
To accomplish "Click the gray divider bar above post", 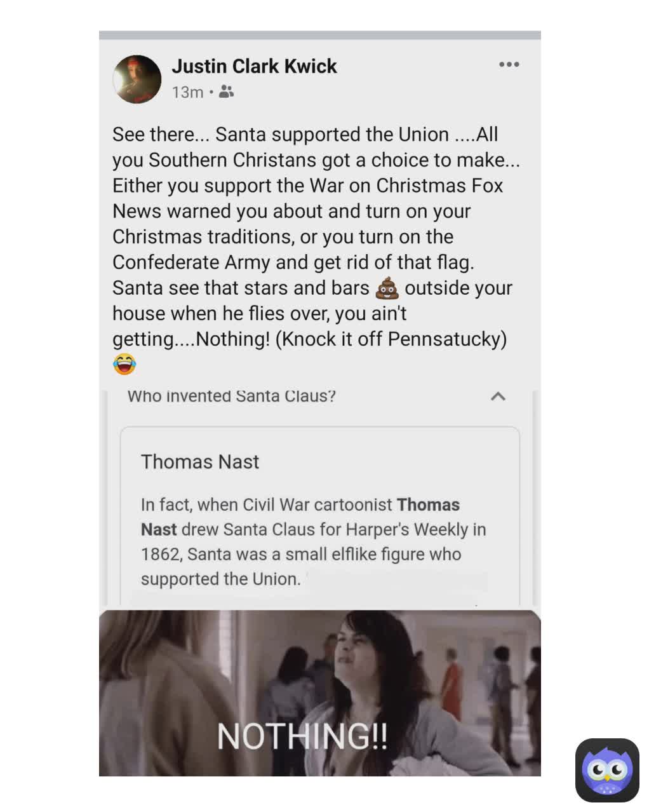I will [x=320, y=35].
